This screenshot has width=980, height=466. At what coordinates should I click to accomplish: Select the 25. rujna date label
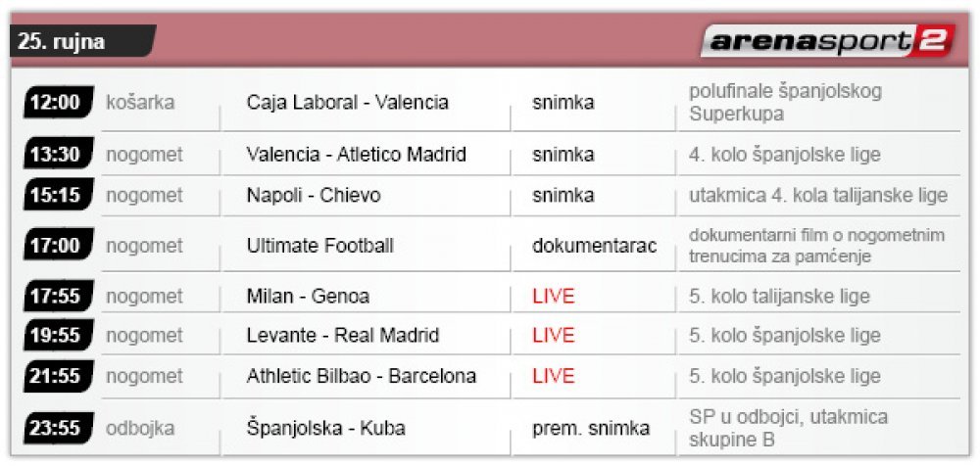click(61, 41)
